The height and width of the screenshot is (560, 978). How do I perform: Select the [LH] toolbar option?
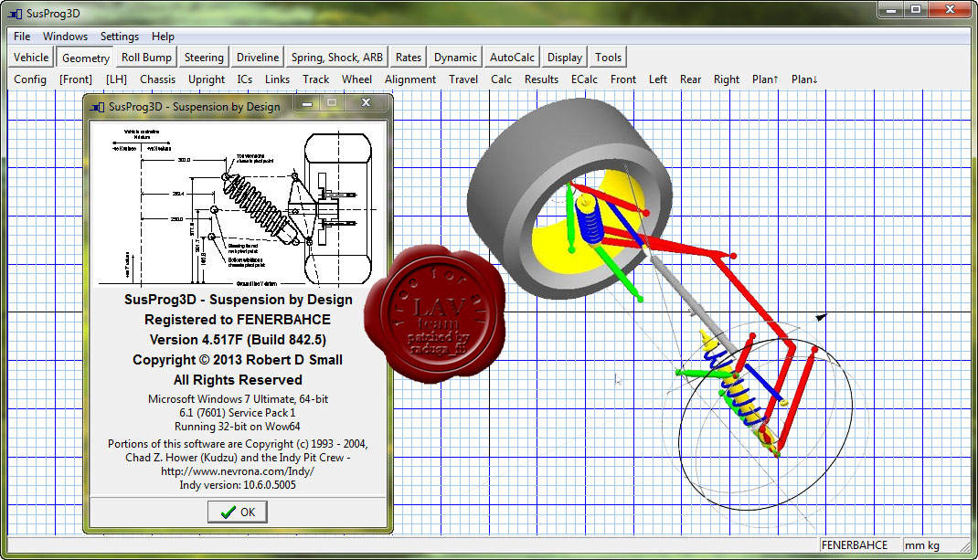pyautogui.click(x=116, y=79)
